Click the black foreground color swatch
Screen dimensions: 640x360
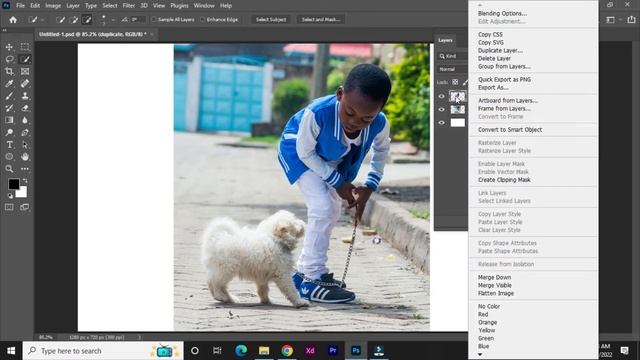[x=13, y=184]
